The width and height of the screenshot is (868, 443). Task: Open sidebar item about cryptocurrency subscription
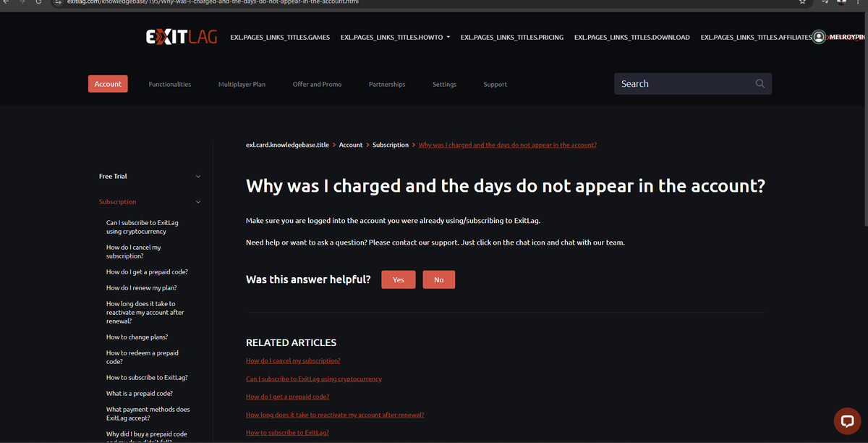click(x=142, y=227)
